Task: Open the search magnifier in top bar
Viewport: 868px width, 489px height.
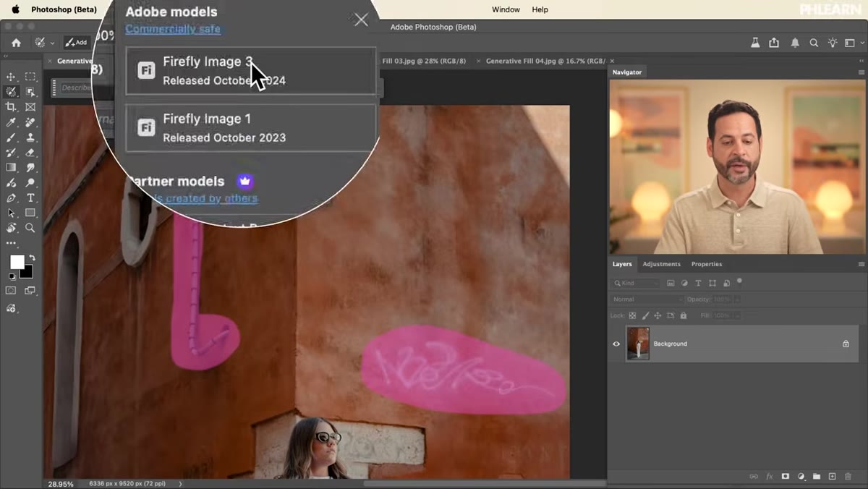Action: click(814, 43)
